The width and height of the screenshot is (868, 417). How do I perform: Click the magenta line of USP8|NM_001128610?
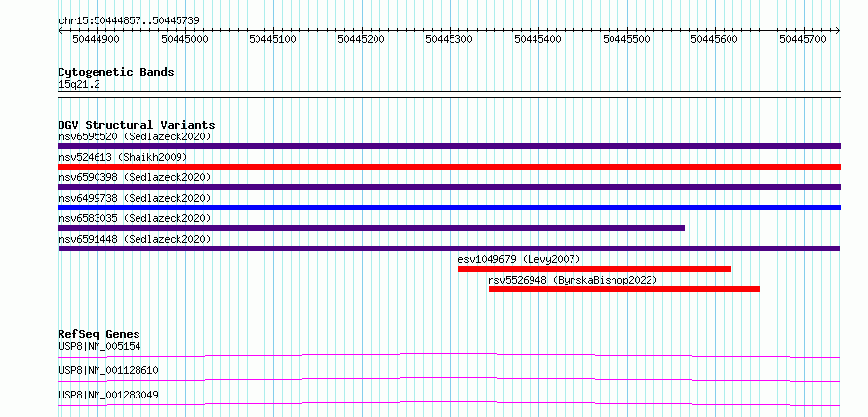(449, 379)
